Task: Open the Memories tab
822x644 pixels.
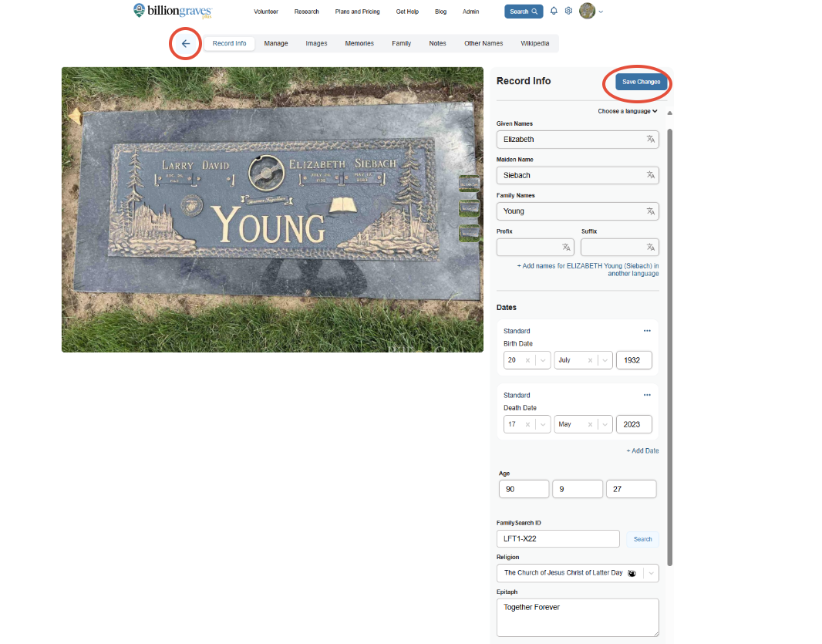Action: [x=359, y=43]
